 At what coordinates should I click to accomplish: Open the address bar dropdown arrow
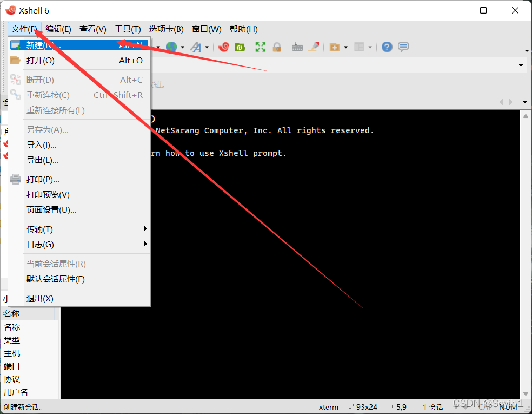point(521,65)
